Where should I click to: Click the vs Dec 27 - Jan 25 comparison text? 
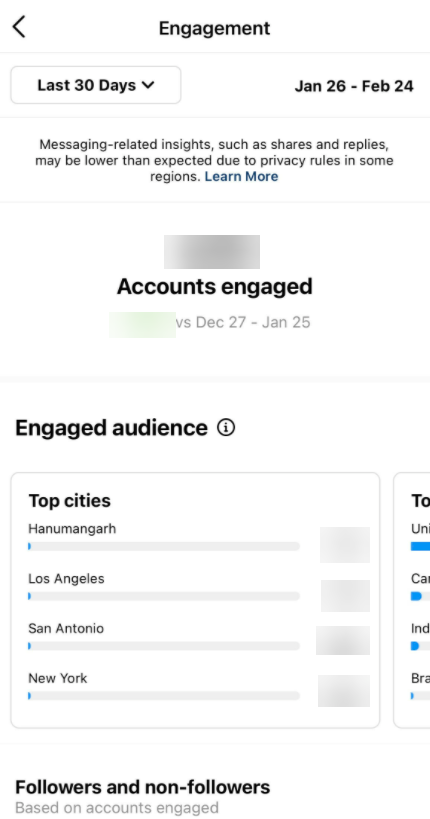click(x=243, y=322)
